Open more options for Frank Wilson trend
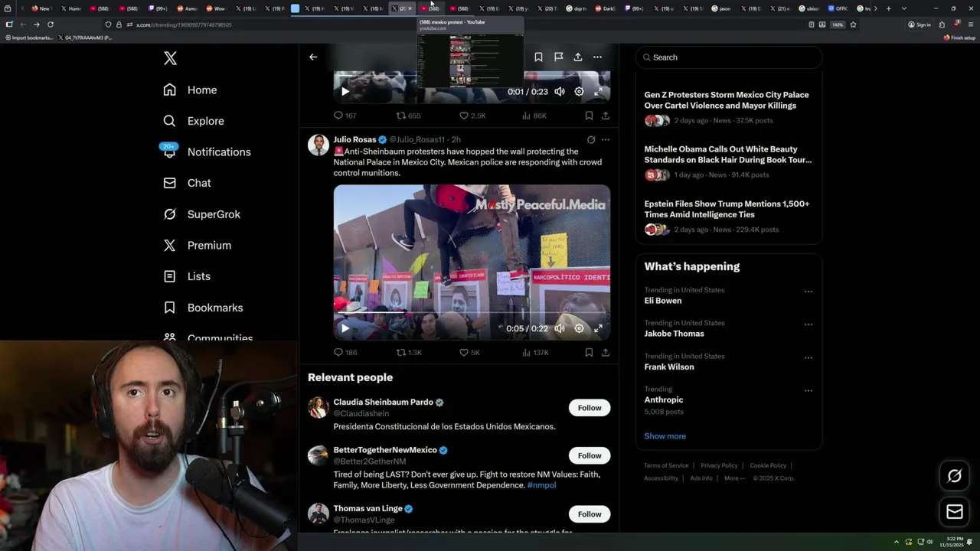This screenshot has width=980, height=551. 808,357
